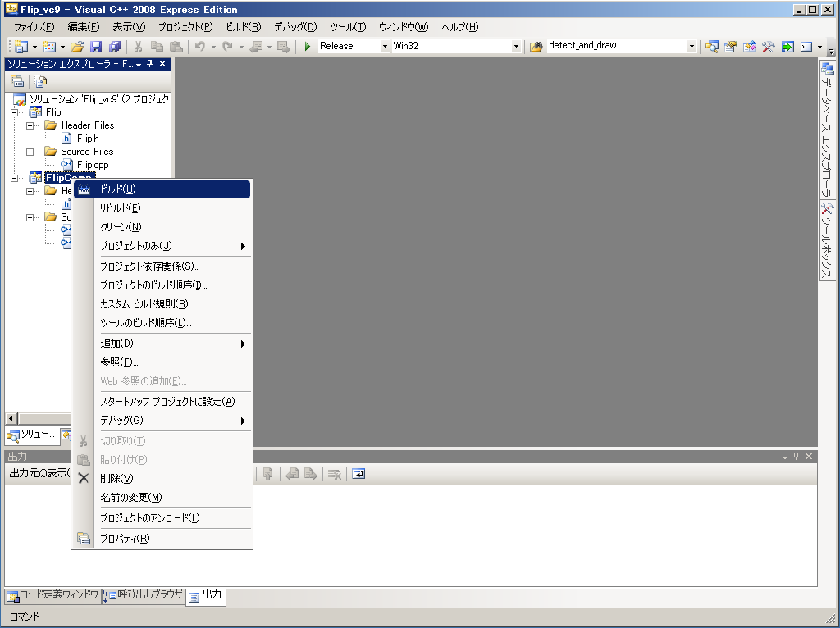Click the Copy icon in main toolbar
Screen dimensions: 840x628
point(157,47)
